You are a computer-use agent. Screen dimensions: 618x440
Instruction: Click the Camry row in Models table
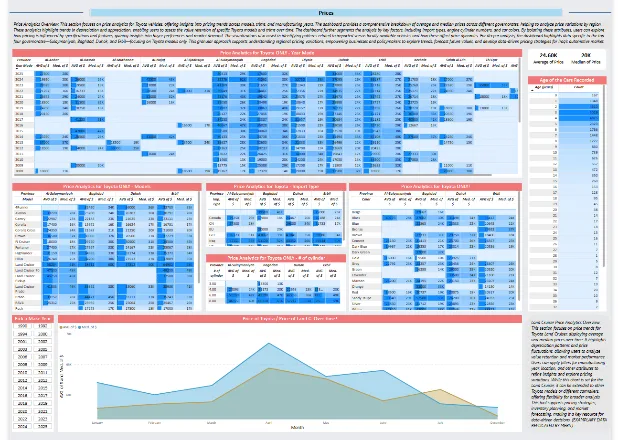[x=104, y=218]
